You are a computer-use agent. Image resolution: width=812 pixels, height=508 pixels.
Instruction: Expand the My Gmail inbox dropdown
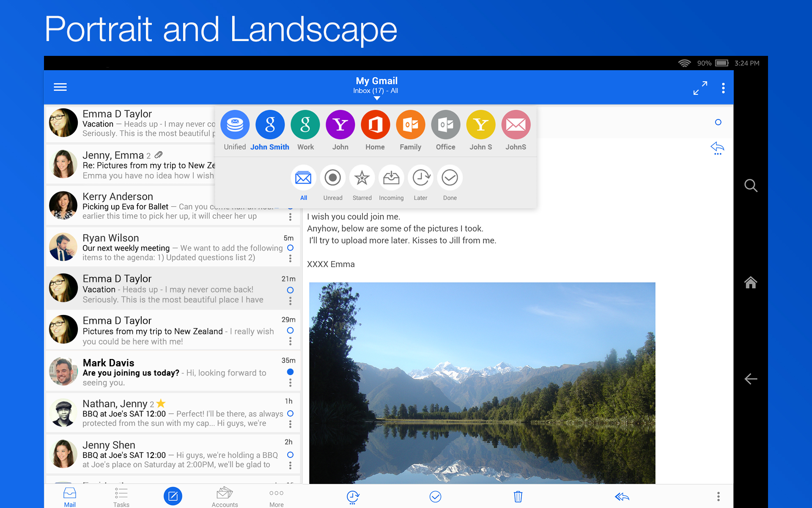coord(376,88)
